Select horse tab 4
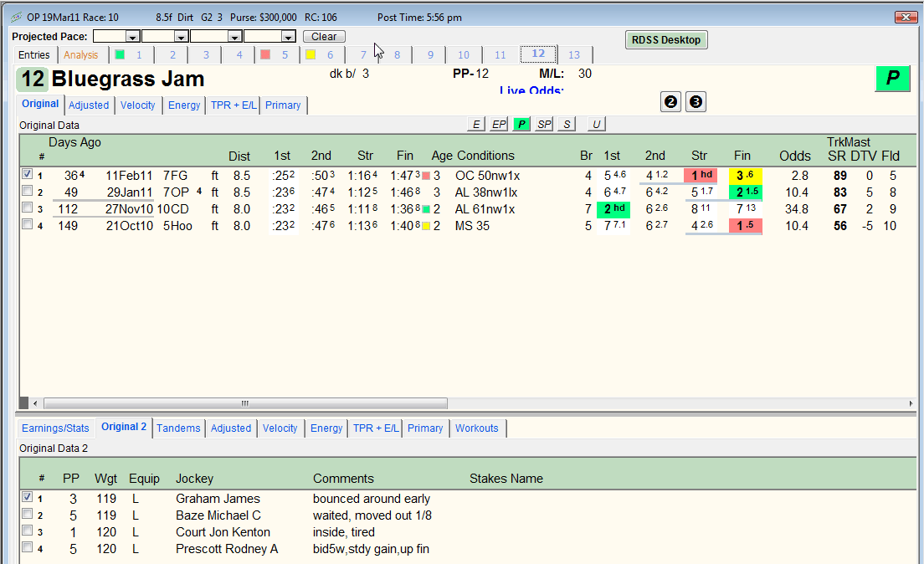This screenshot has height=564, width=924. pyautogui.click(x=239, y=54)
